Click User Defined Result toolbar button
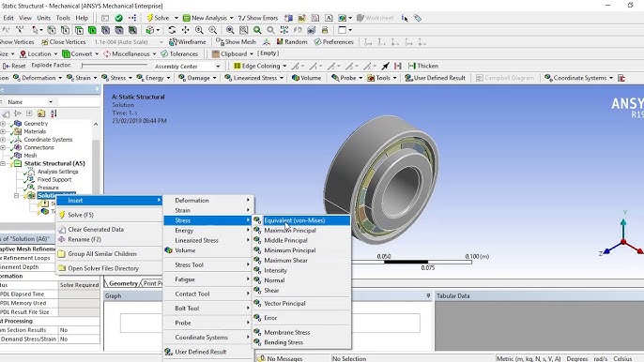 point(435,78)
